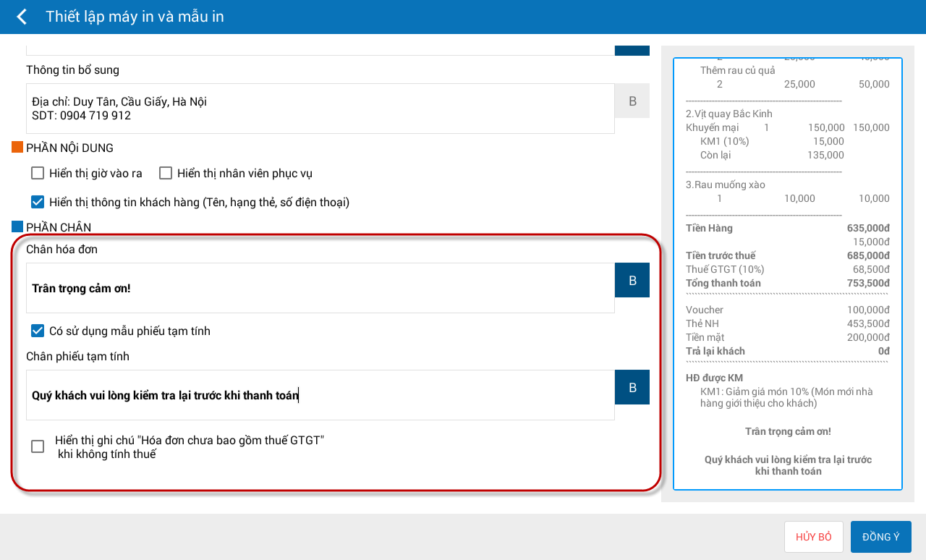Viewport: 926px width, 560px height.
Task: Toggle bold for 'Thông tin bổ sung' field
Action: click(632, 101)
